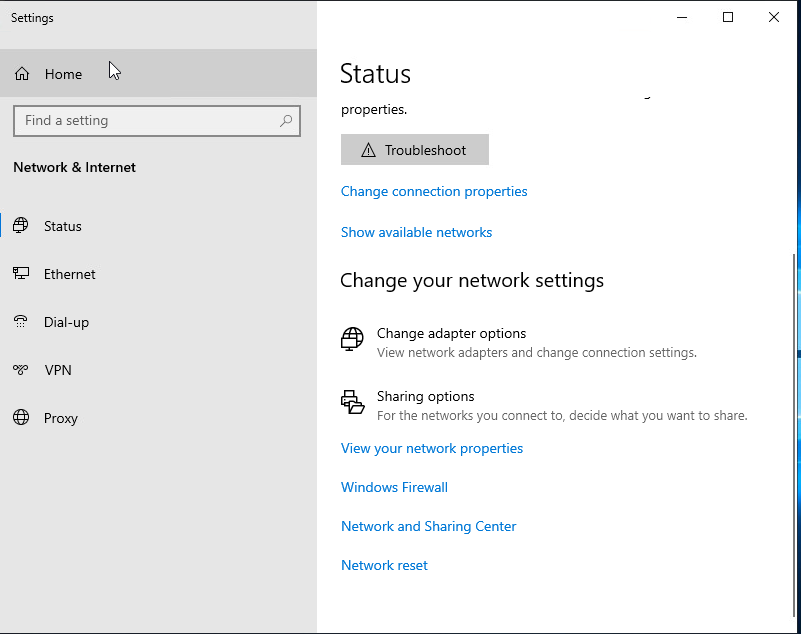Screen dimensions: 801x634
Task: Show available networks link
Action: tap(416, 232)
